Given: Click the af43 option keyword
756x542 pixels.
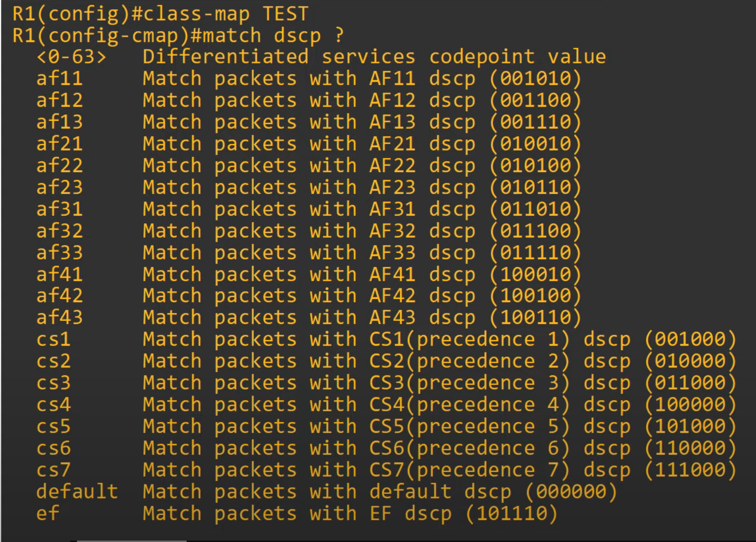Looking at the screenshot, I should [59, 317].
